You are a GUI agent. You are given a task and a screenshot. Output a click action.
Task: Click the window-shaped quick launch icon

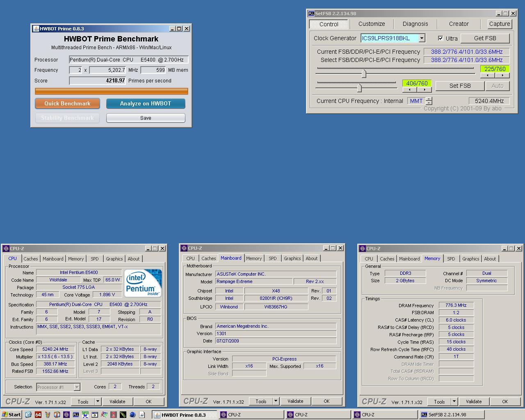coord(95,415)
